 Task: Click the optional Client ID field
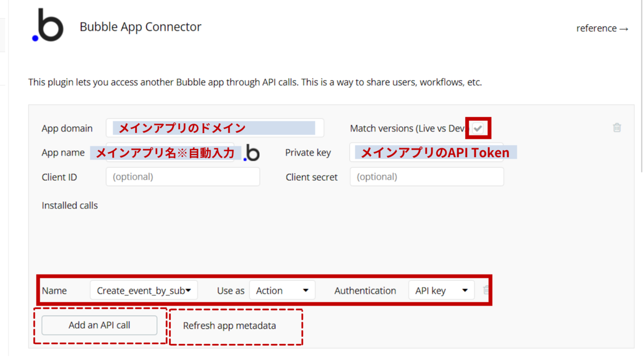(x=182, y=176)
